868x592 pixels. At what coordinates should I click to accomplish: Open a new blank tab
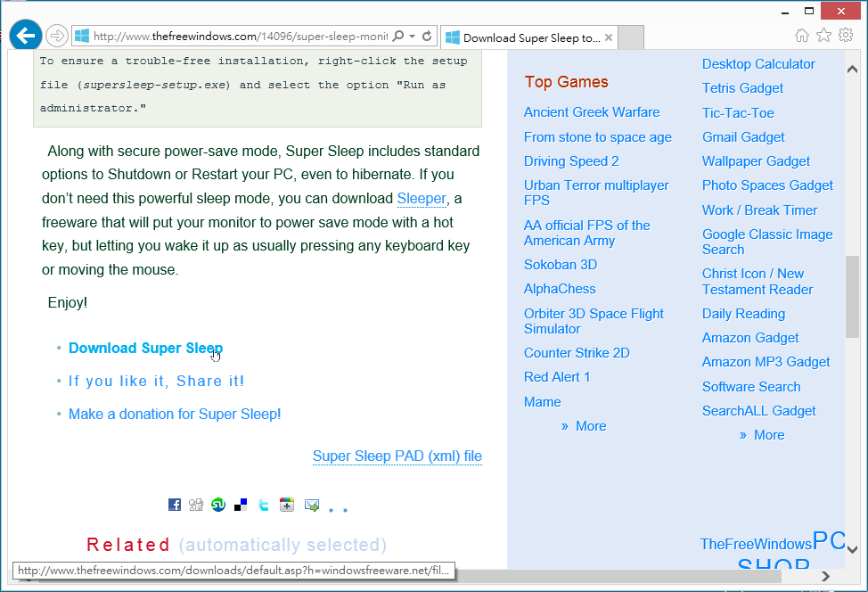click(x=631, y=37)
